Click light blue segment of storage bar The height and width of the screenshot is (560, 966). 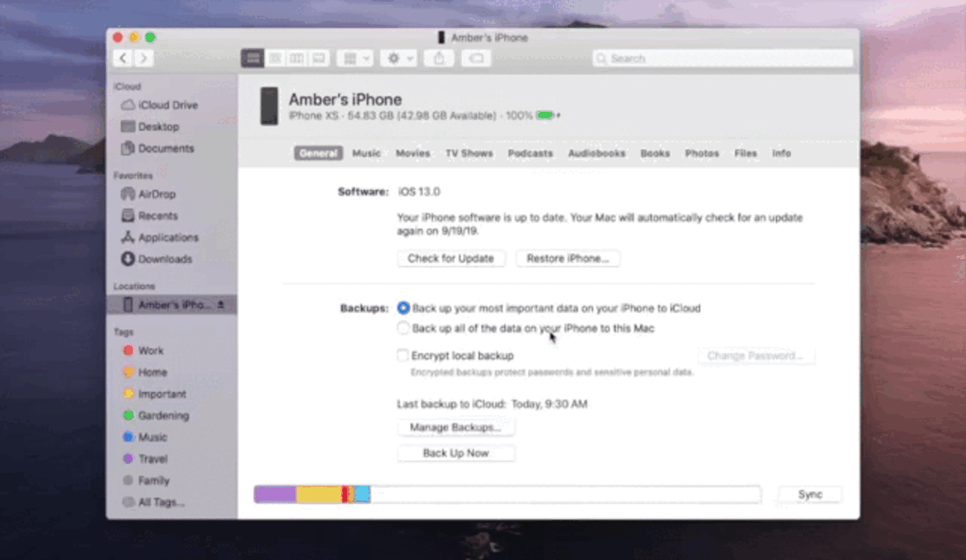362,495
